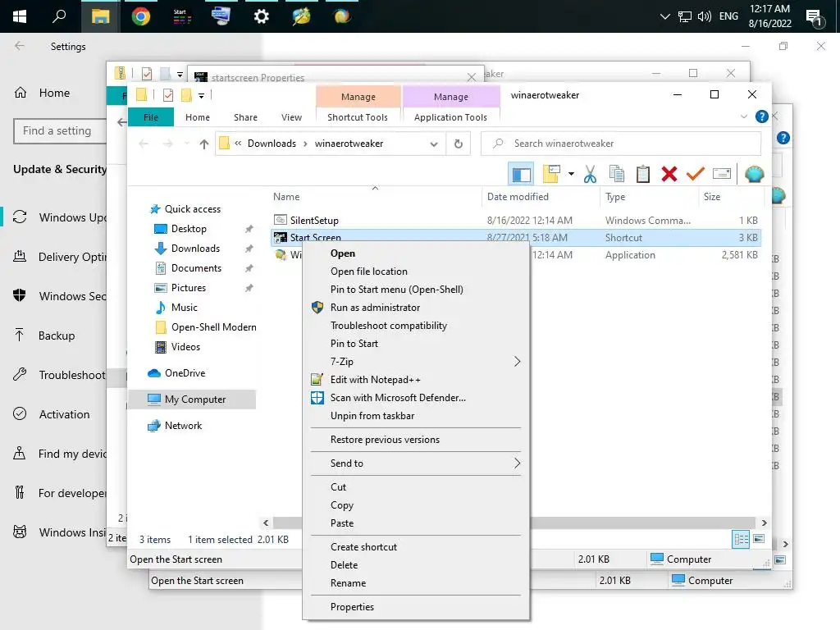
Task: Sort by Date modified column header
Action: pyautogui.click(x=518, y=197)
